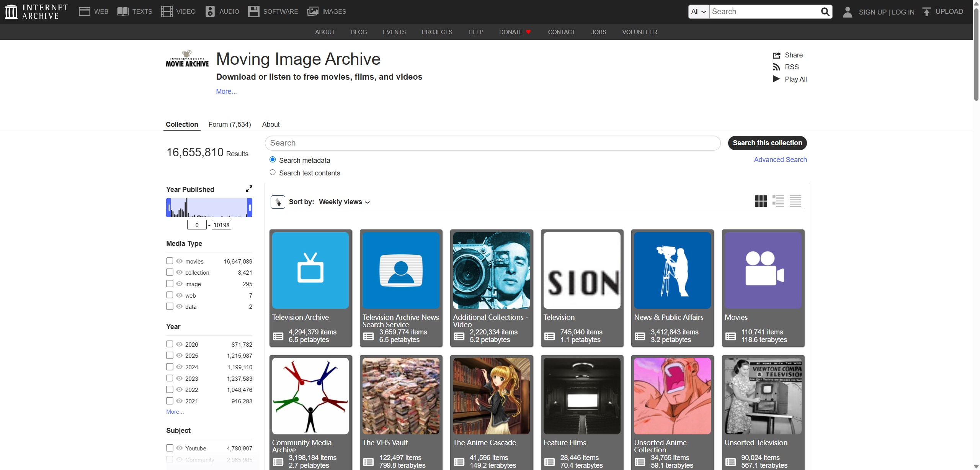Image resolution: width=980 pixels, height=470 pixels.
Task: Open the Additional Collections - Video thumbnail
Action: [x=492, y=270]
